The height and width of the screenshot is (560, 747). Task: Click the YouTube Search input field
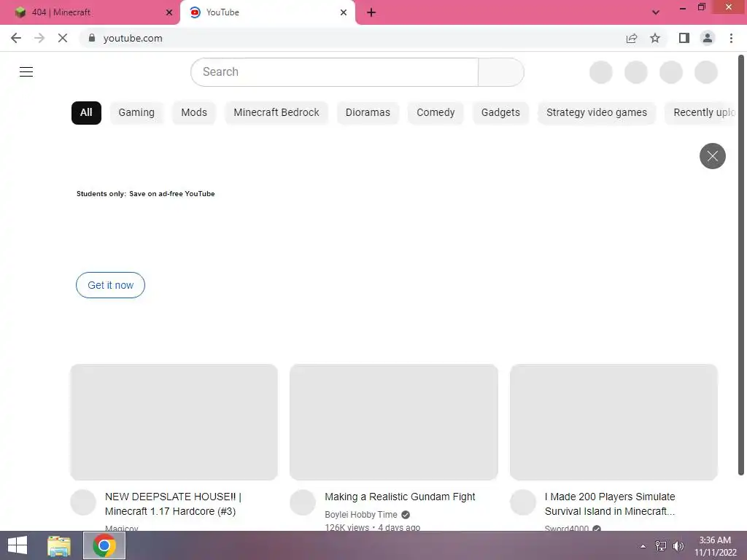(334, 72)
